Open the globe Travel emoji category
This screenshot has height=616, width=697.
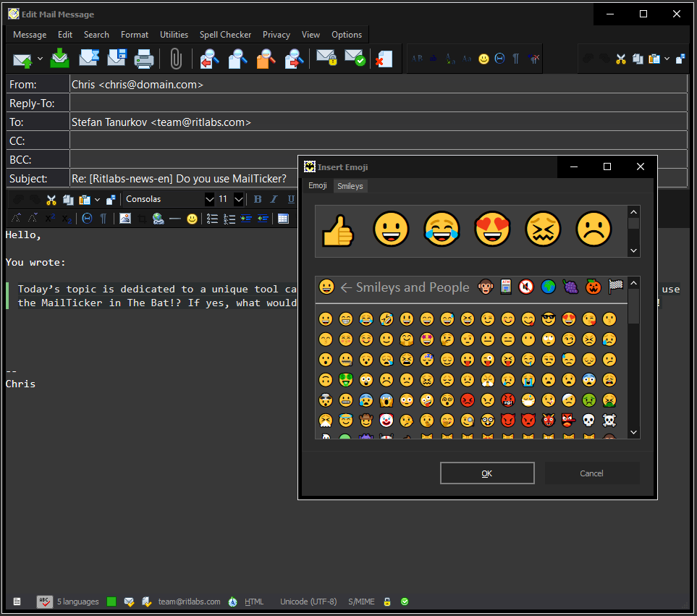[549, 287]
